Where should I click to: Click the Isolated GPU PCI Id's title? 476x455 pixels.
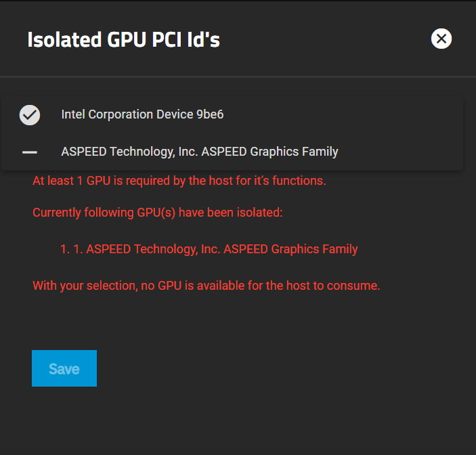tap(123, 40)
